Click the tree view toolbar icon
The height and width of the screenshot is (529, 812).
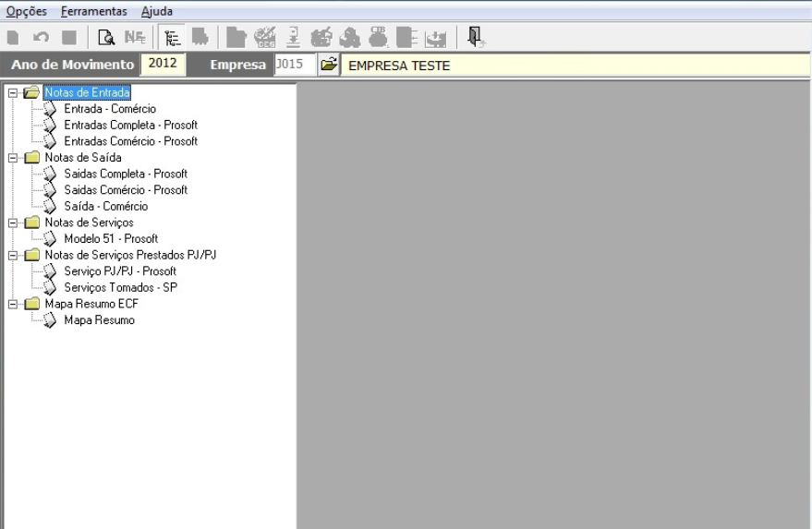tap(169, 38)
